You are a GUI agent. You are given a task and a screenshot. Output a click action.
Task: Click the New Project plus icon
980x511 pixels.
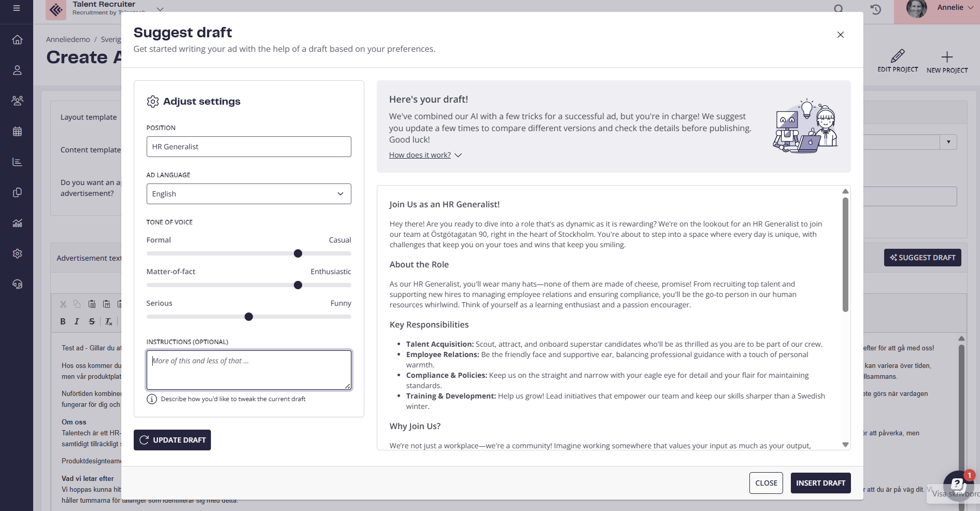pyautogui.click(x=947, y=57)
